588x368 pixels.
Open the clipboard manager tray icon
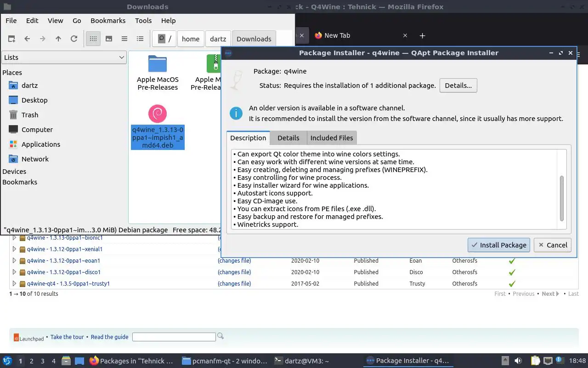536,361
